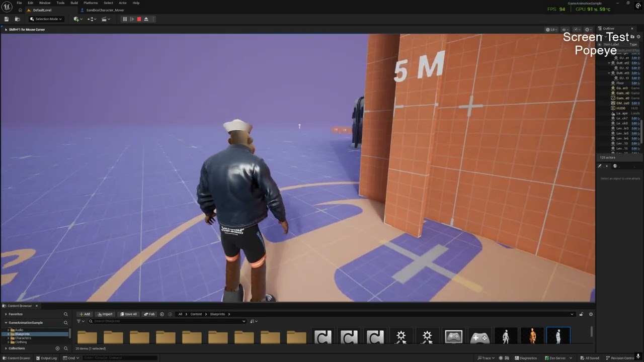Collapse the GameAnimationSample tree section
Screen dimensions: 644x362
click(x=6, y=323)
